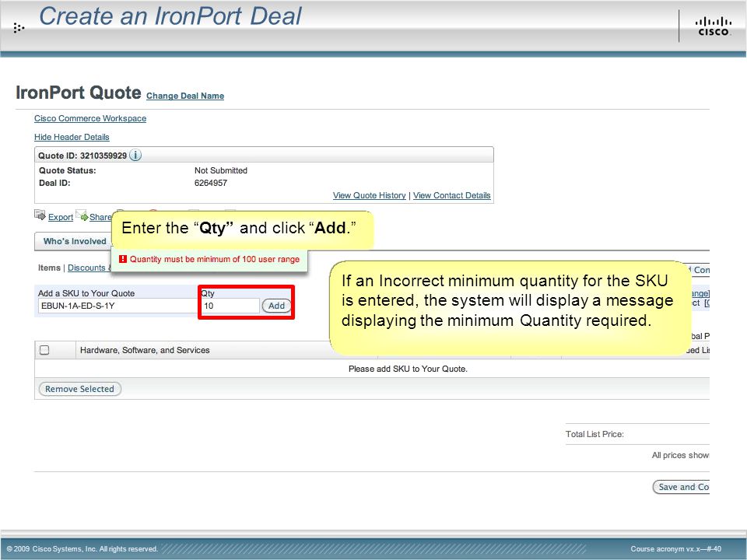Click the Add a SKU to Your Quote label
The height and width of the screenshot is (560, 747).
click(x=86, y=293)
